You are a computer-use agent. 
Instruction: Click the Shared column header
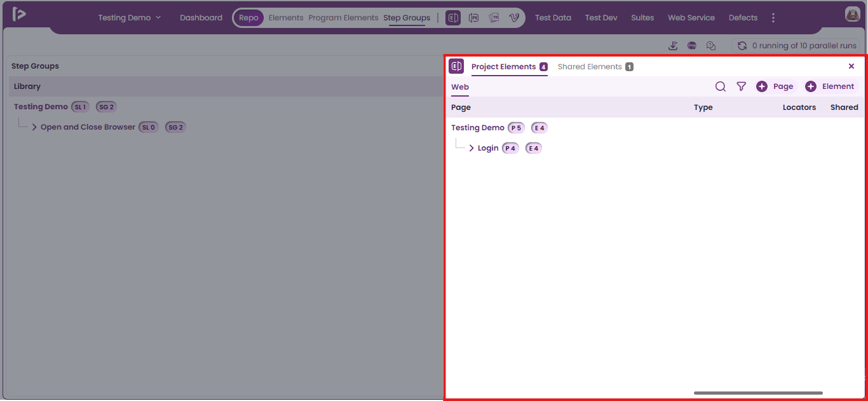pos(844,107)
